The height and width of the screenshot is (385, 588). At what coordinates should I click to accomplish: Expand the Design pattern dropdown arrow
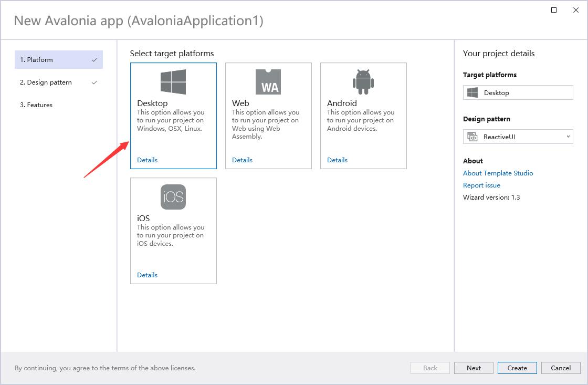point(568,137)
